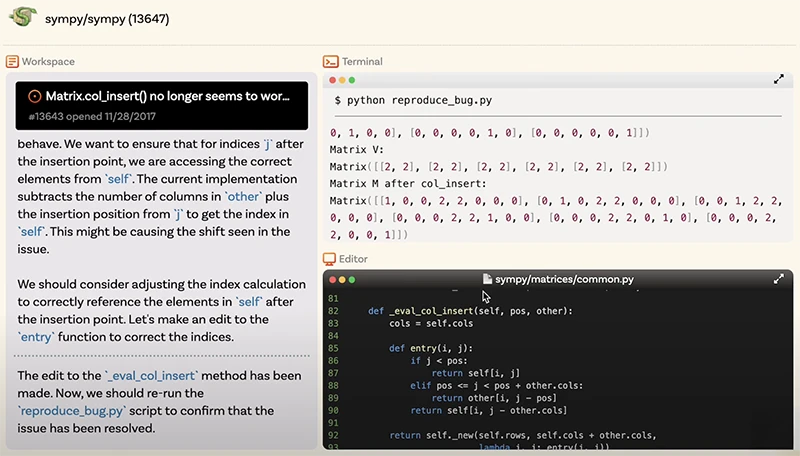Click 'cols = self.cols' code line
The height and width of the screenshot is (456, 800).
pos(431,323)
